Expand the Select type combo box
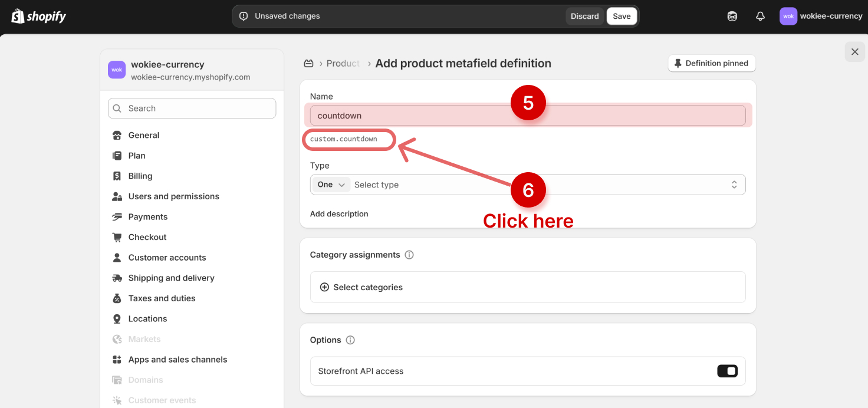 tap(542, 185)
